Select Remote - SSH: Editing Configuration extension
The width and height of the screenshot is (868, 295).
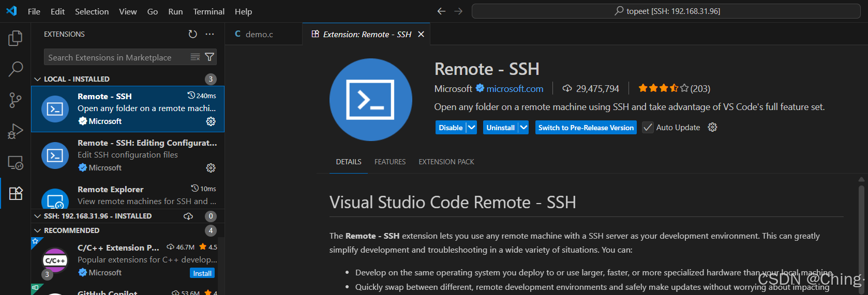click(128, 156)
